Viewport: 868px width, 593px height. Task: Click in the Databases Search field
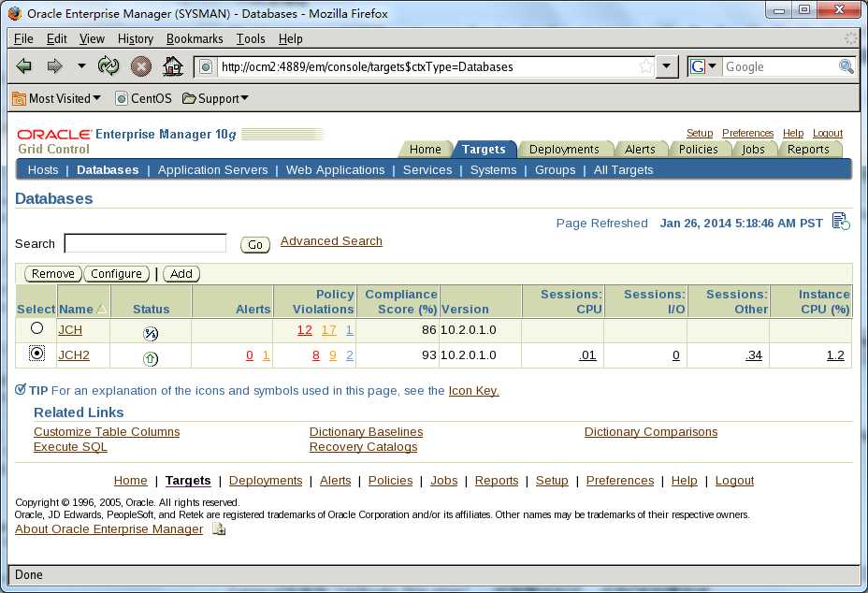[x=146, y=243]
